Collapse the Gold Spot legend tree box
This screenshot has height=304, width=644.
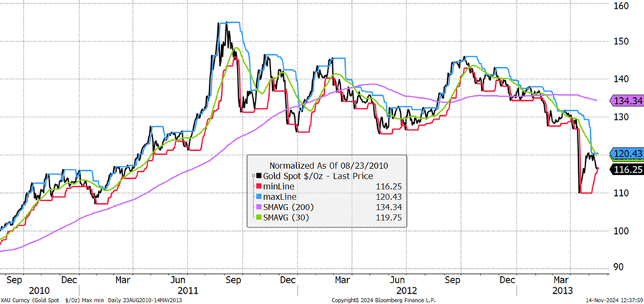pyautogui.click(x=252, y=176)
